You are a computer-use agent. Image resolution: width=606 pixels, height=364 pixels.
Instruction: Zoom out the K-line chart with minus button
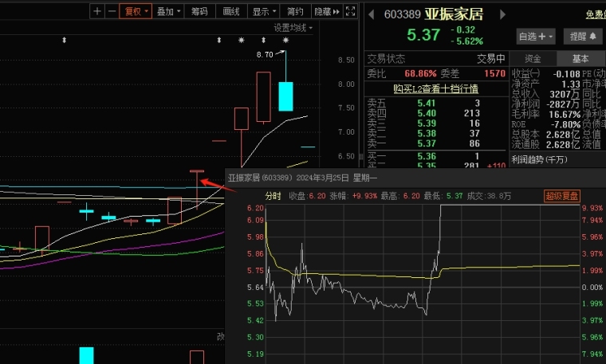click(112, 12)
